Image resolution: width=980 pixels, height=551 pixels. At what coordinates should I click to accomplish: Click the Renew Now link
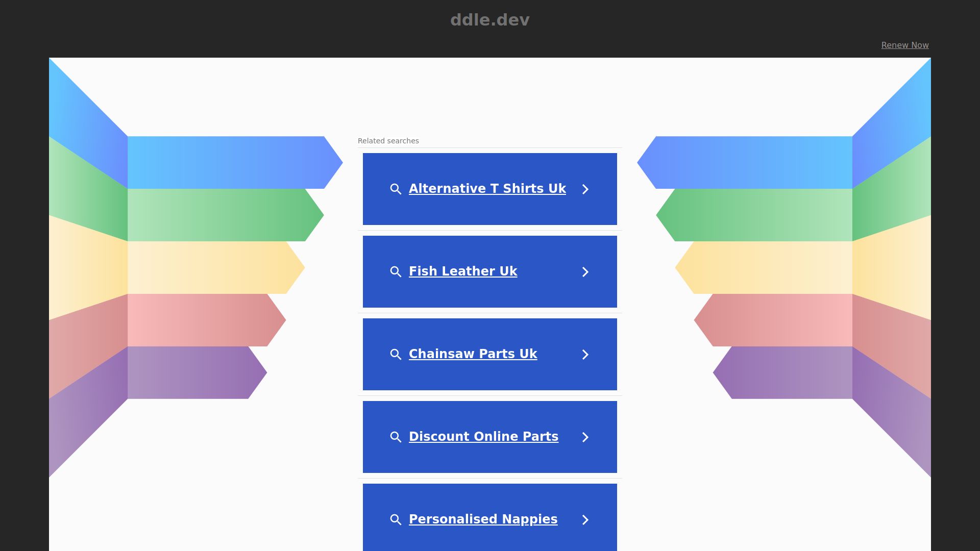pyautogui.click(x=904, y=45)
